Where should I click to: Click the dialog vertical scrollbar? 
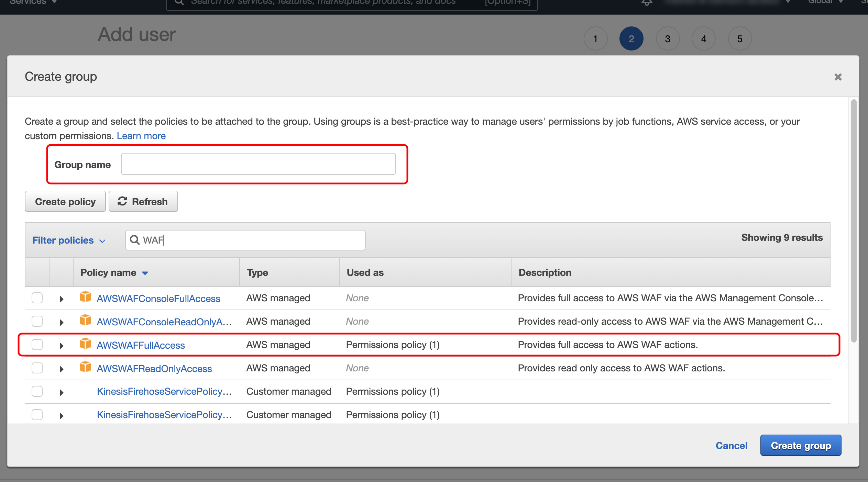(x=854, y=221)
